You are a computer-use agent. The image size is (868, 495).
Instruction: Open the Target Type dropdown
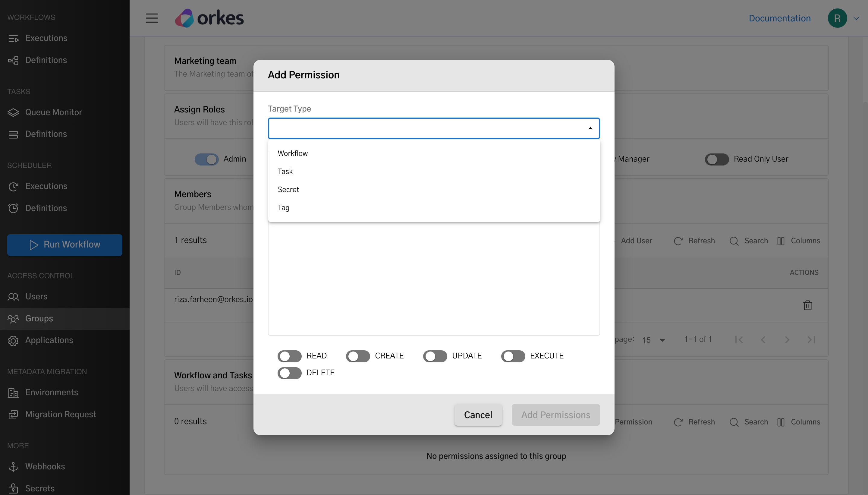(433, 128)
